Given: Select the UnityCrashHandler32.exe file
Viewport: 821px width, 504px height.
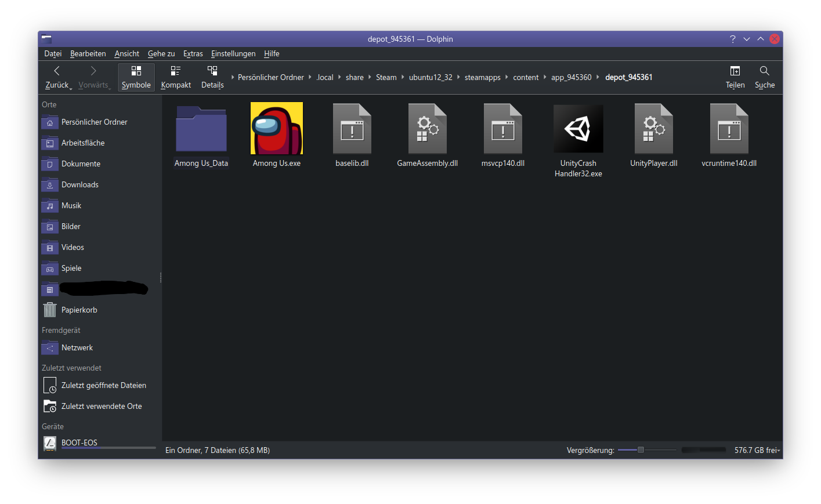Looking at the screenshot, I should click(x=578, y=141).
